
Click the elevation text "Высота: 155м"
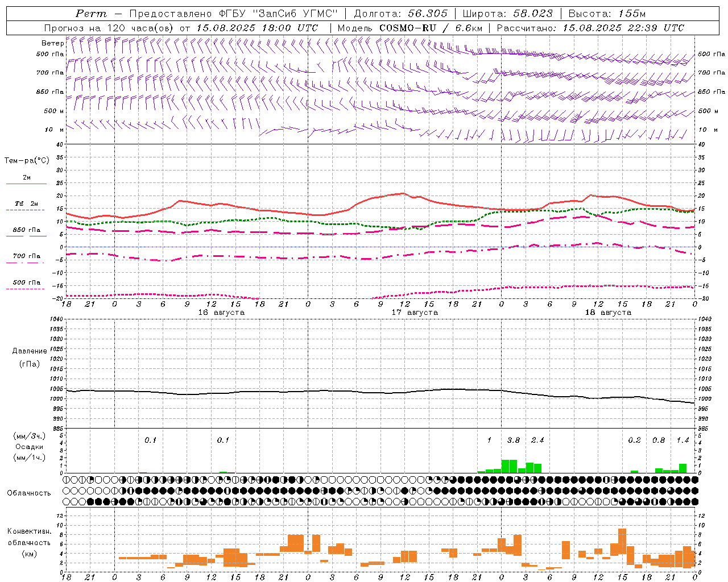coord(607,14)
